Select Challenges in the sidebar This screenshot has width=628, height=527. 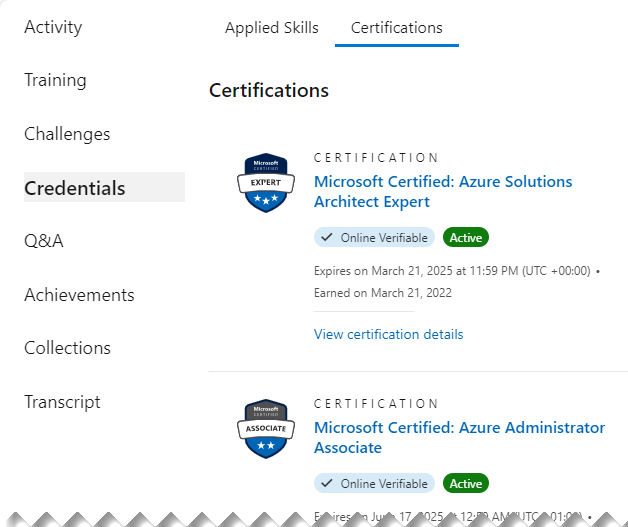pos(67,134)
